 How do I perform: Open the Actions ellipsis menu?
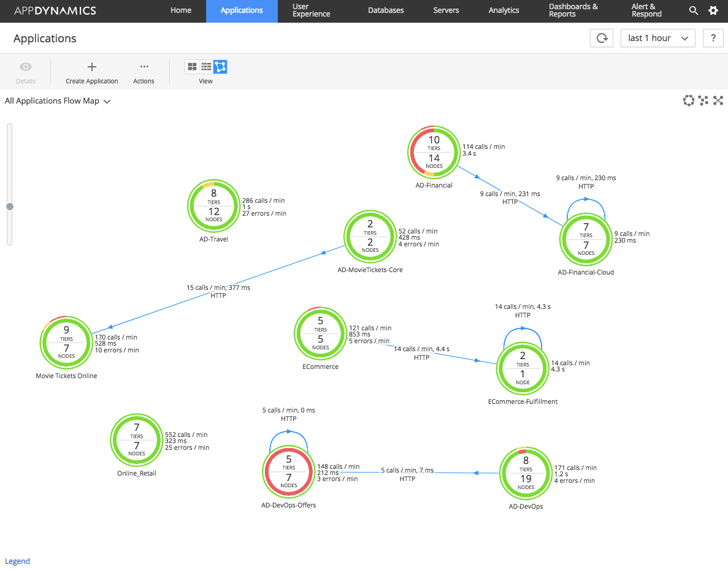[144, 67]
